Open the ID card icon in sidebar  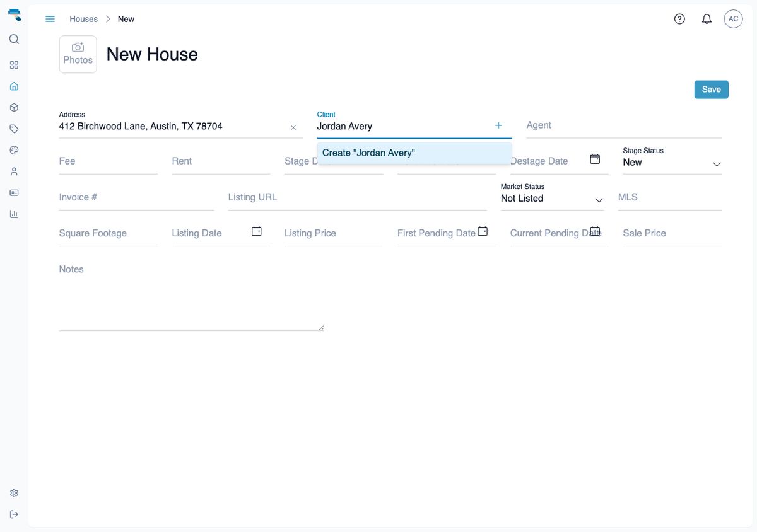pos(14,193)
